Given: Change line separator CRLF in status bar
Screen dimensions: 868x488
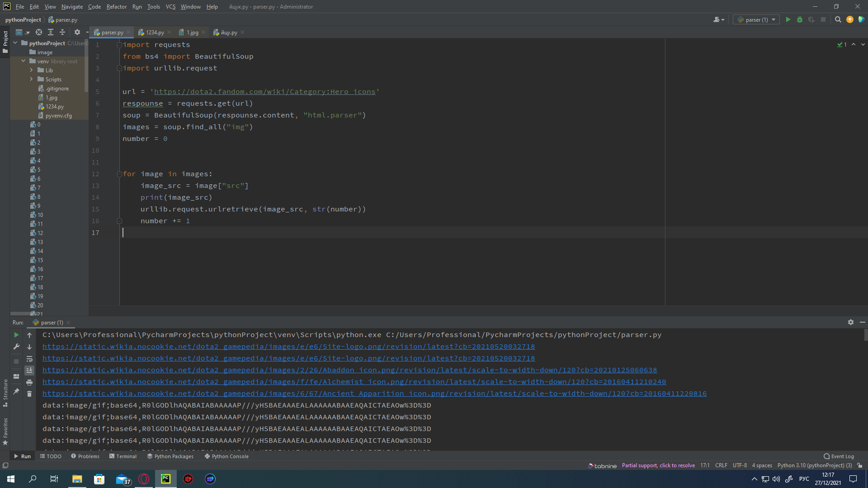Looking at the screenshot, I should pyautogui.click(x=721, y=465).
